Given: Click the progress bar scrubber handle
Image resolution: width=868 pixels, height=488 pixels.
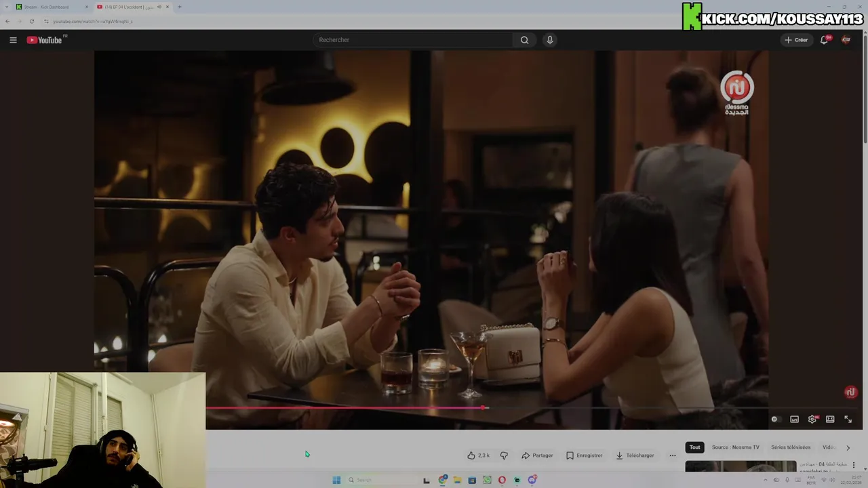Looking at the screenshot, I should point(484,408).
